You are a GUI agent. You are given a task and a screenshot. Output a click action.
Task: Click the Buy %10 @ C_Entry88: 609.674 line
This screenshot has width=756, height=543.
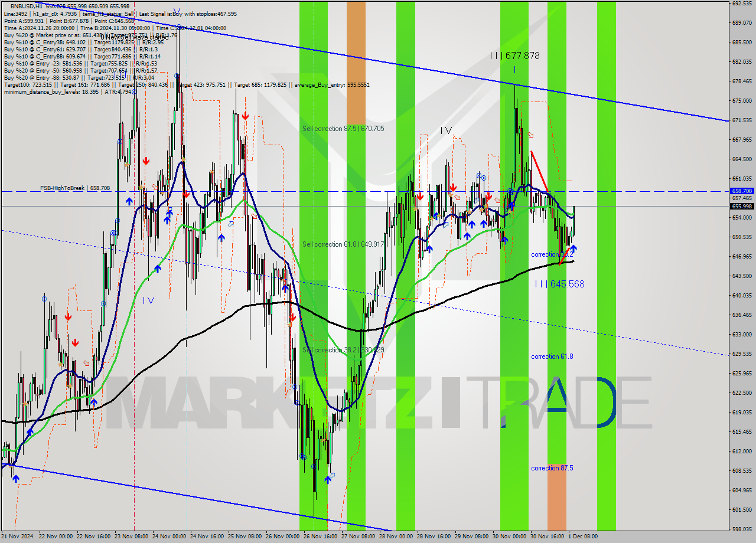click(82, 56)
